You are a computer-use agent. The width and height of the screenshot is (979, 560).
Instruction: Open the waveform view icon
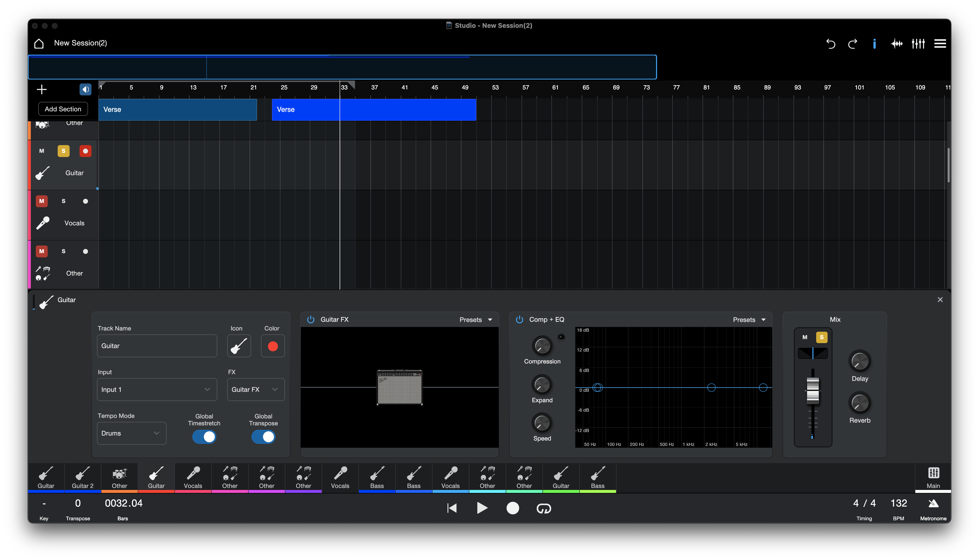coord(896,44)
